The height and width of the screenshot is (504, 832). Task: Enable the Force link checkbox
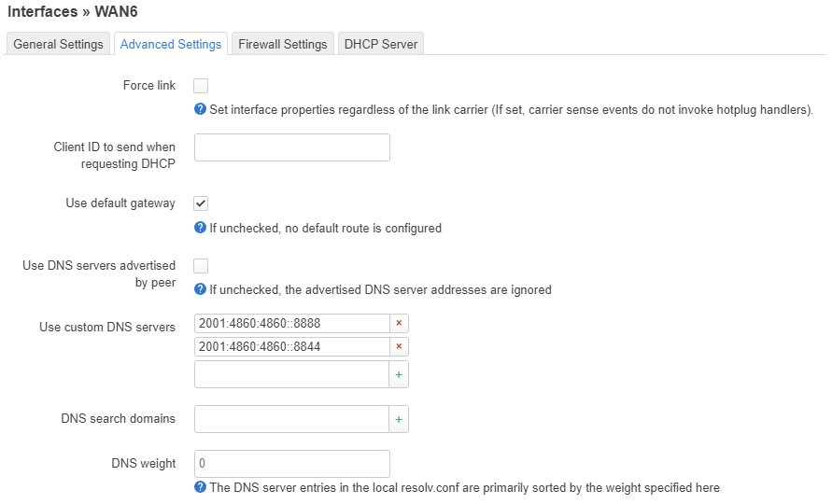tap(201, 86)
